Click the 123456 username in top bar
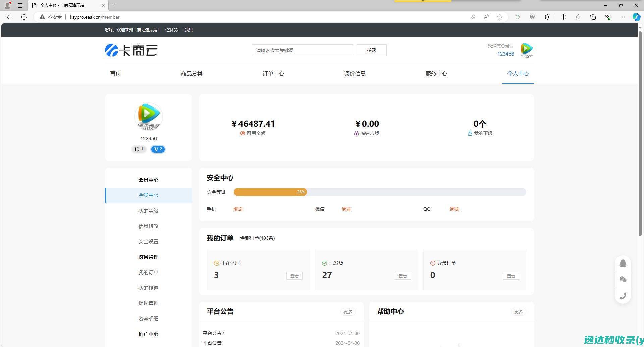 coord(171,30)
